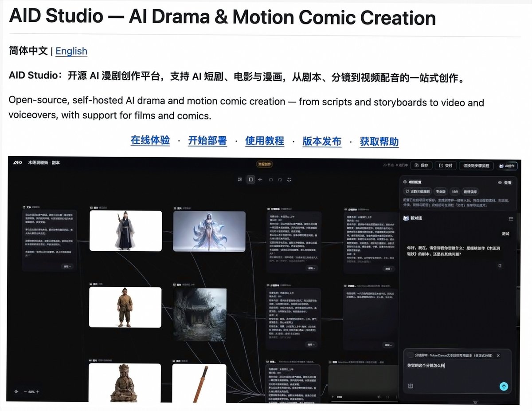
Task: Select the cave temple scene thumbnail
Action: 199,315
